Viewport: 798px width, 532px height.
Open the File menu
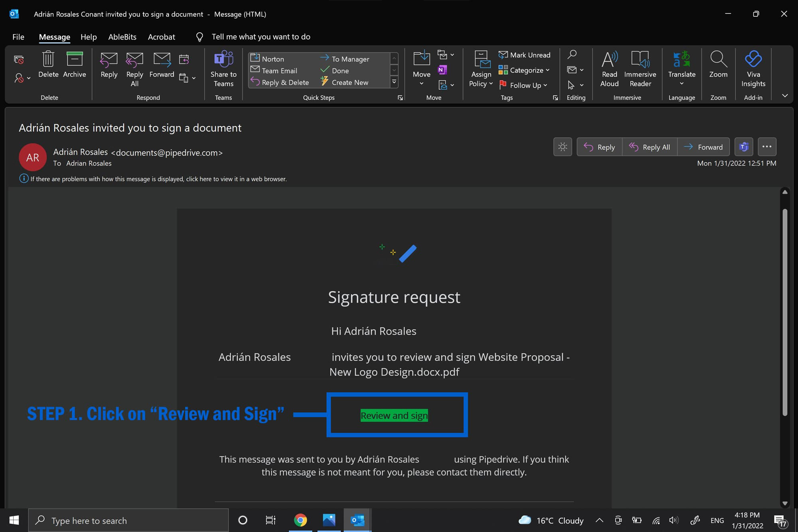pos(18,37)
